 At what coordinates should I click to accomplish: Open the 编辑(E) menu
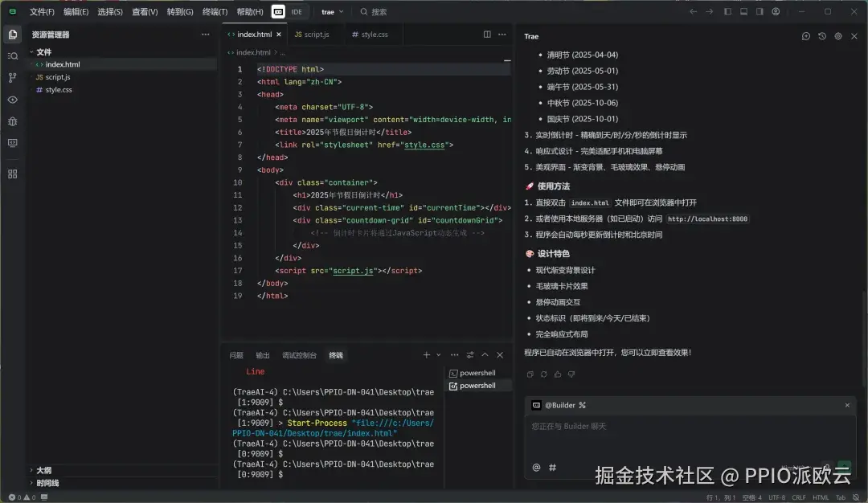coord(76,11)
